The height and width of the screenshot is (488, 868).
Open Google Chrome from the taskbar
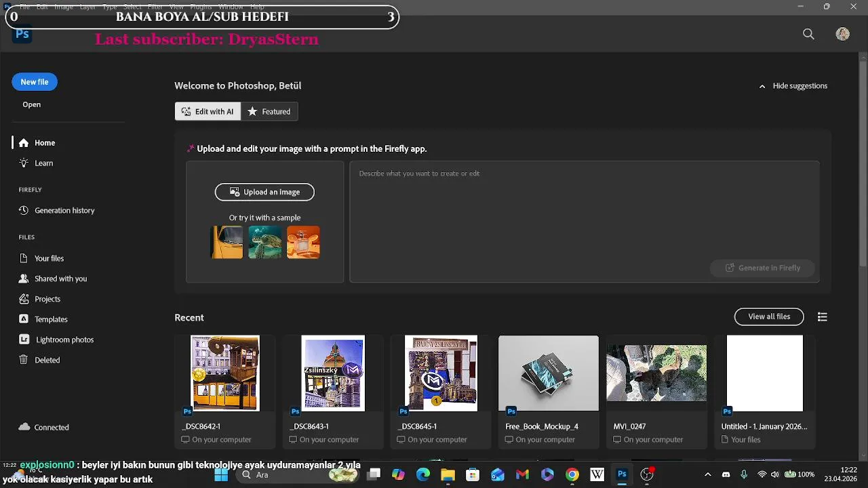tap(572, 475)
